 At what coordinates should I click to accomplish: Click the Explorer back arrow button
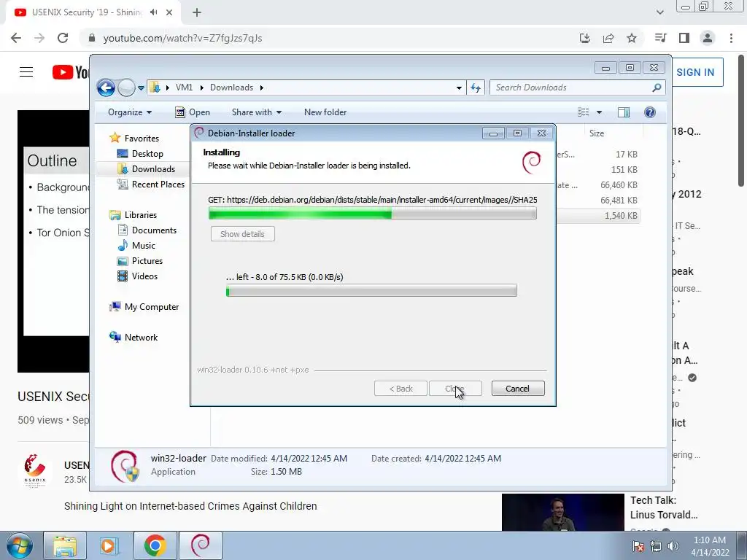[106, 87]
